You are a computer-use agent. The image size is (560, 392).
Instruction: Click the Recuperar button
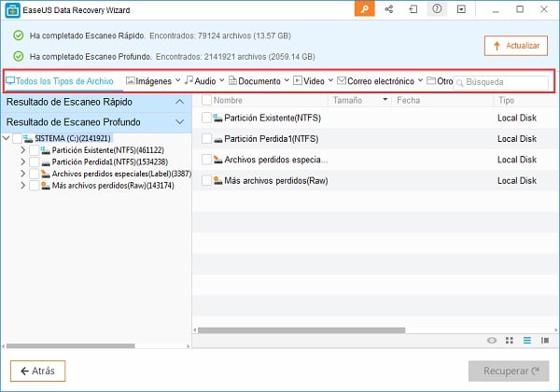point(509,371)
